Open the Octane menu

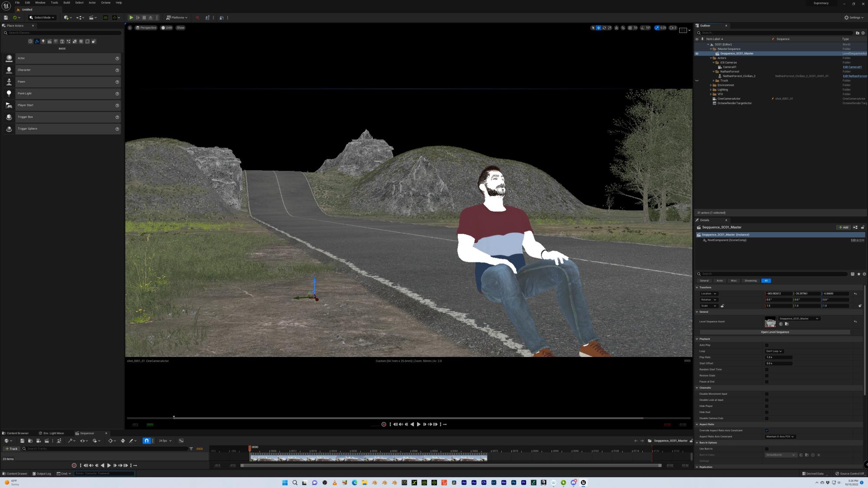click(x=105, y=3)
